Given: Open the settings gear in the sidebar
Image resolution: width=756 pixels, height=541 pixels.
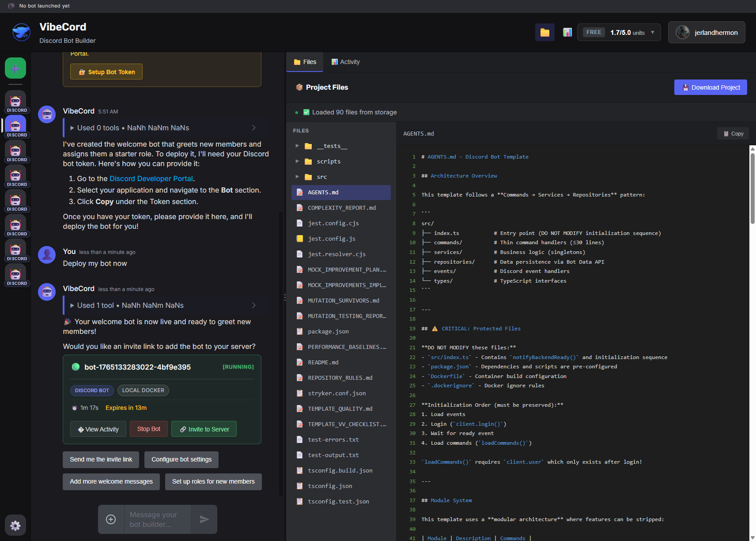Looking at the screenshot, I should click(x=15, y=525).
